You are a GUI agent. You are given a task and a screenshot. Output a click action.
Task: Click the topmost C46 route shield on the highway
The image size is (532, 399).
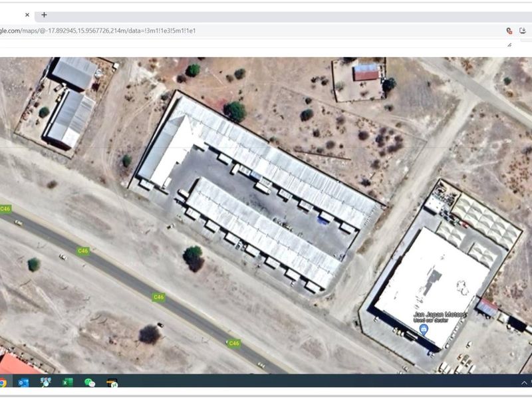click(x=6, y=208)
